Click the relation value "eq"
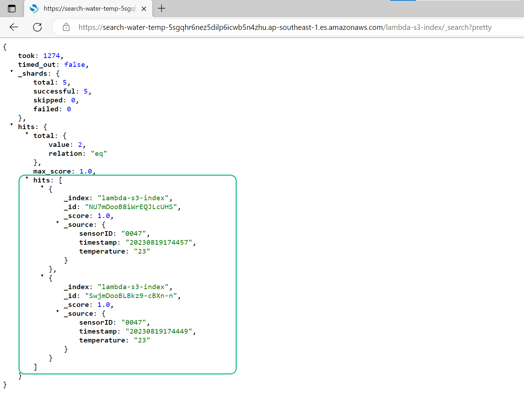This screenshot has width=524, height=420. click(99, 154)
